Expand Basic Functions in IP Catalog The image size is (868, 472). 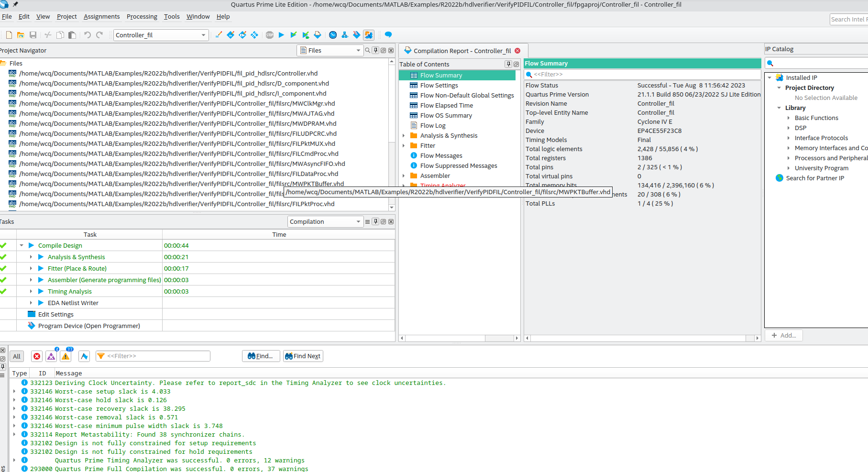789,118
